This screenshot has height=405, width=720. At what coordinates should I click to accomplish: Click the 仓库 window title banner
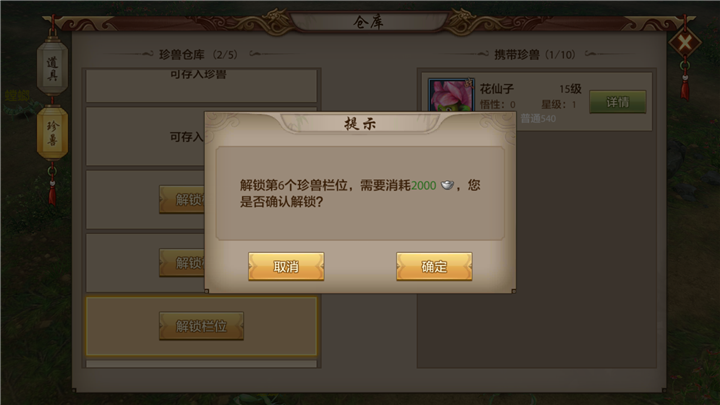click(x=368, y=22)
